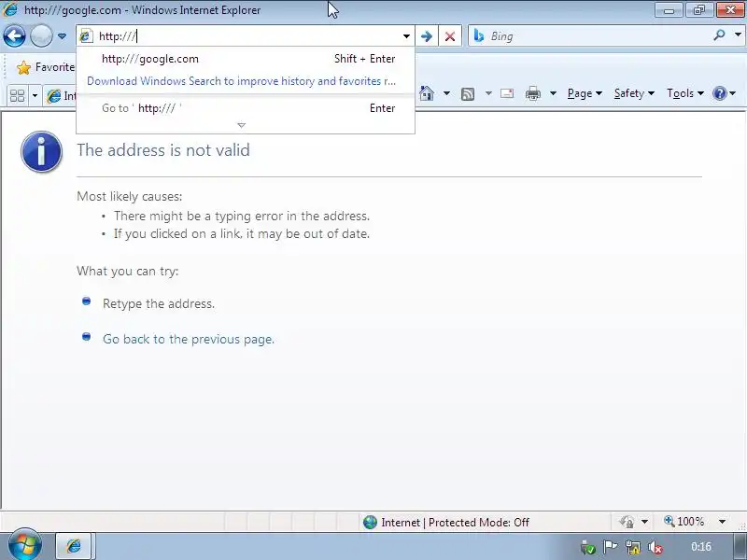The height and width of the screenshot is (560, 747).
Task: Open Favorites star button
Action: pos(45,67)
